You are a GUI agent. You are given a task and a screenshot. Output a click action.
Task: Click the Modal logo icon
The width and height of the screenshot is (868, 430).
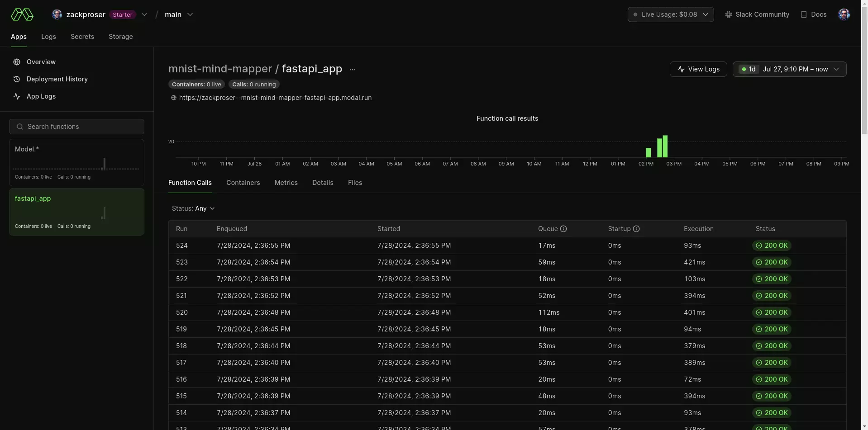21,14
